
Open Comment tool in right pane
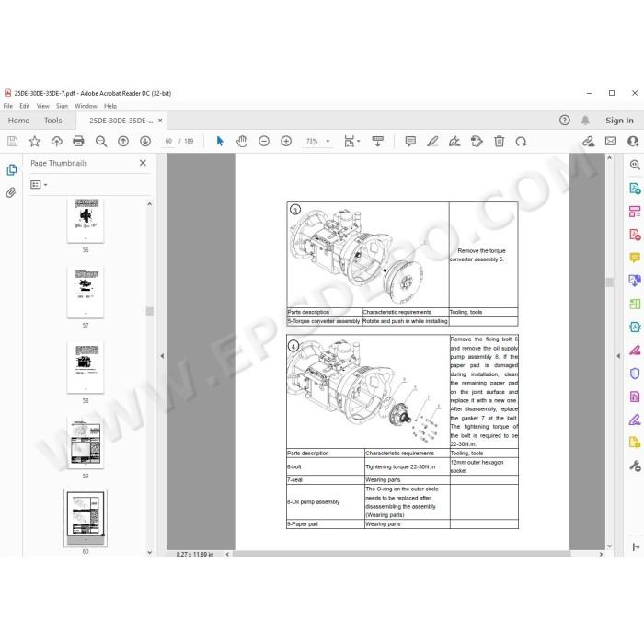pyautogui.click(x=635, y=258)
